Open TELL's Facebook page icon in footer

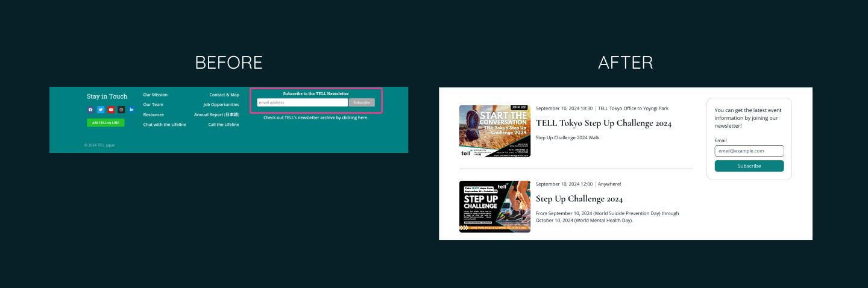coord(90,110)
